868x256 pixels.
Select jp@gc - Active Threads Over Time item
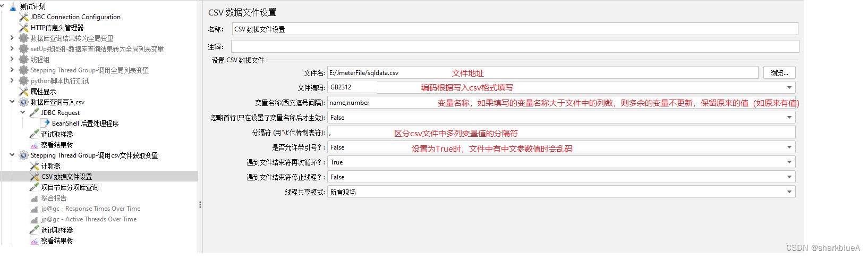click(x=89, y=219)
